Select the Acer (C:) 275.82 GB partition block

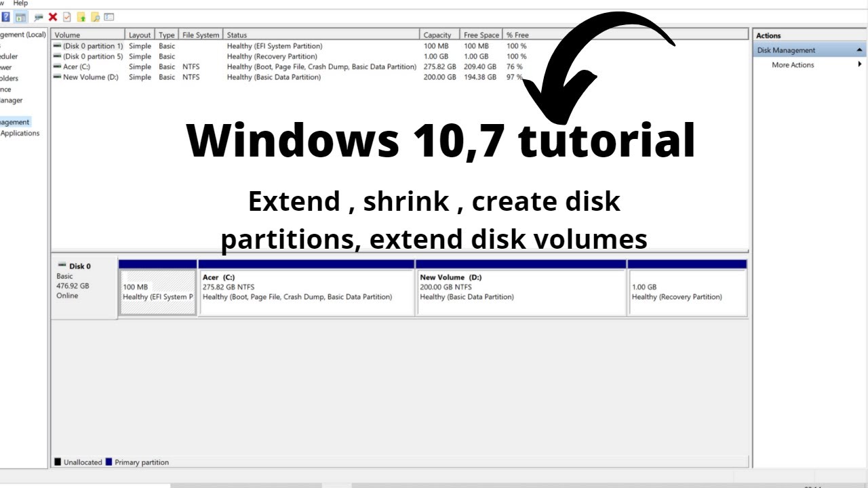(307, 288)
